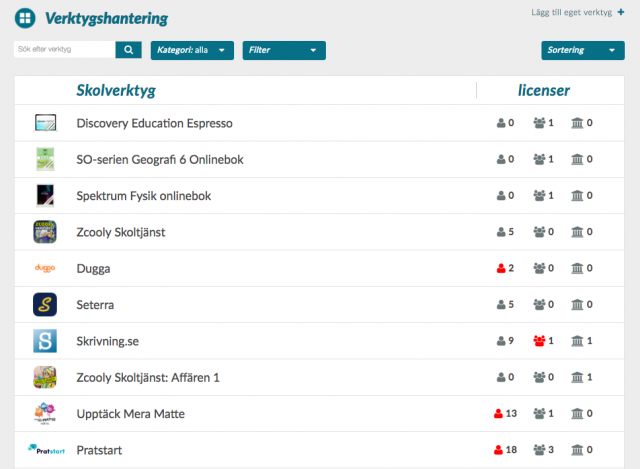
Task: Click the Skrivning.se app icon
Action: [x=45, y=341]
